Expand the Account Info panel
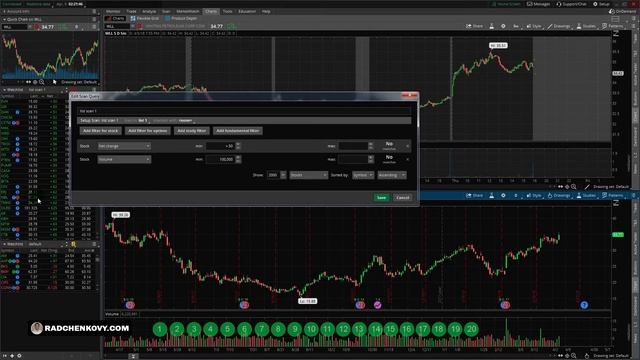 point(4,11)
